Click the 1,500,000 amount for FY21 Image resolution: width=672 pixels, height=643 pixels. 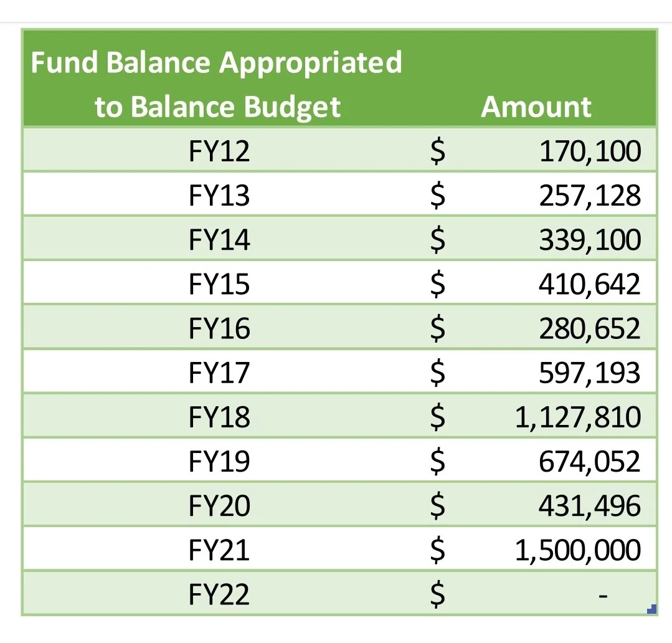pyautogui.click(x=578, y=550)
